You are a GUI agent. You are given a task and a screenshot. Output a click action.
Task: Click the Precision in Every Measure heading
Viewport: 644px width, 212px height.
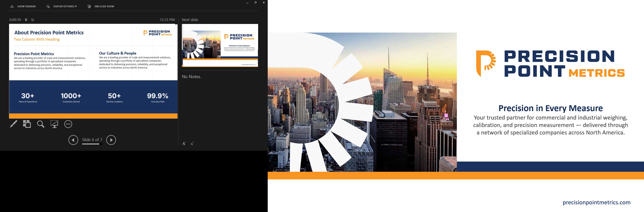click(551, 108)
